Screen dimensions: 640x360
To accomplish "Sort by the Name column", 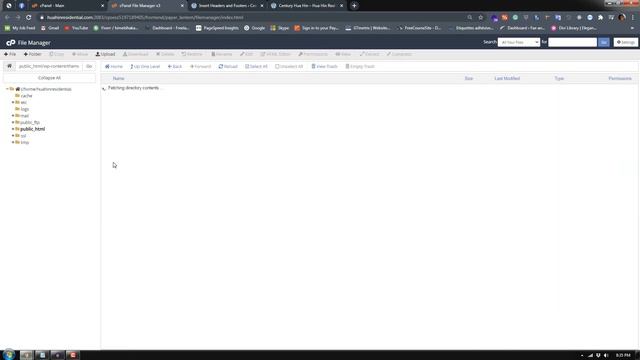I will (x=118, y=78).
